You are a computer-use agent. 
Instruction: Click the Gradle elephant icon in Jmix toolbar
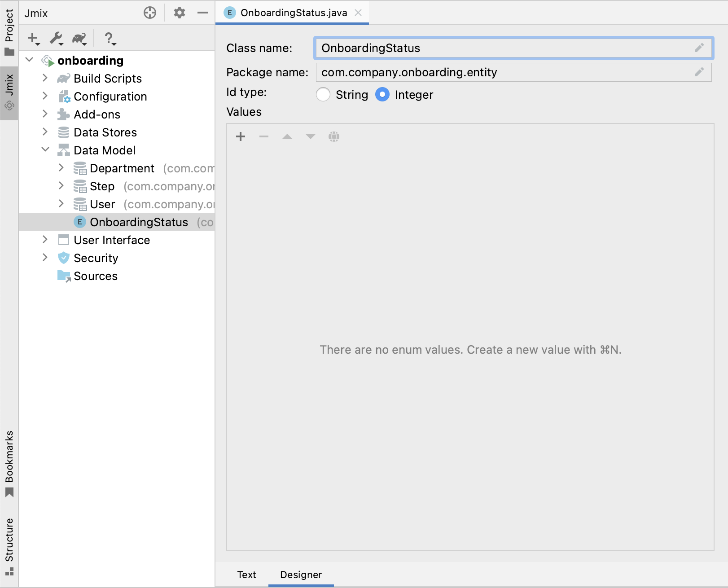coord(79,39)
